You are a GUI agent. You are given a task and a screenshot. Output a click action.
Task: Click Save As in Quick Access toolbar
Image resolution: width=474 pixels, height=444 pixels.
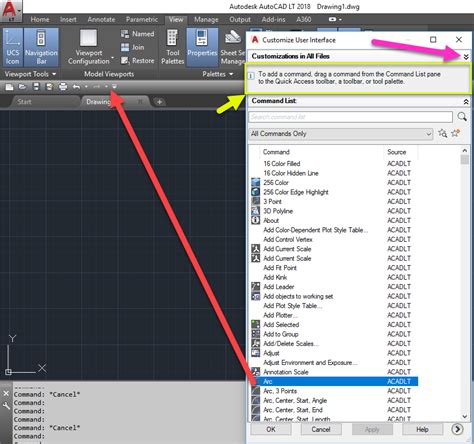tap(49, 87)
